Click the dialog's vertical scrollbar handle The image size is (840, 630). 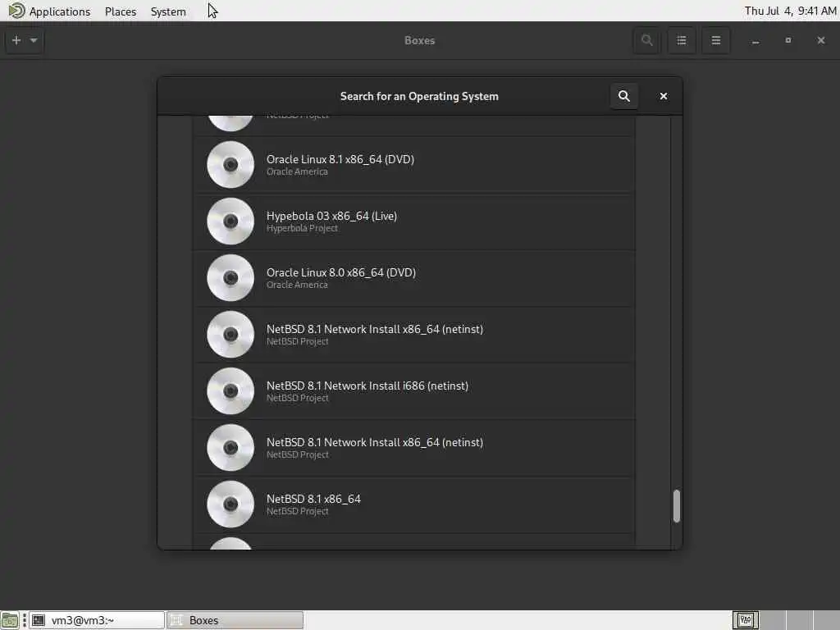point(677,505)
